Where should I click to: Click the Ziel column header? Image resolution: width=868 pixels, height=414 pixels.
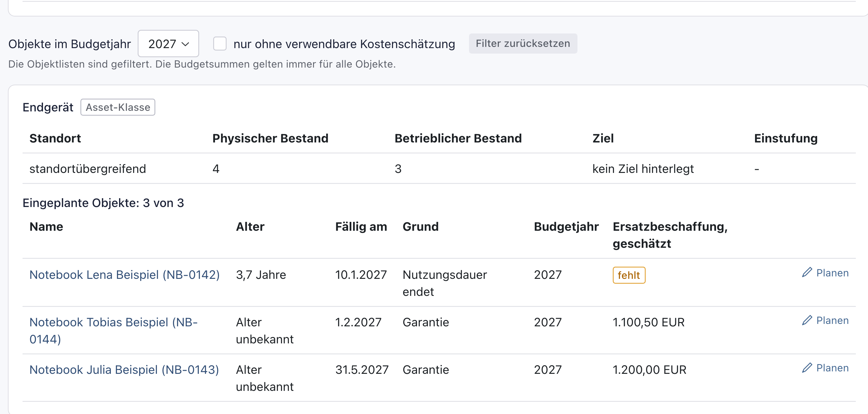(603, 139)
